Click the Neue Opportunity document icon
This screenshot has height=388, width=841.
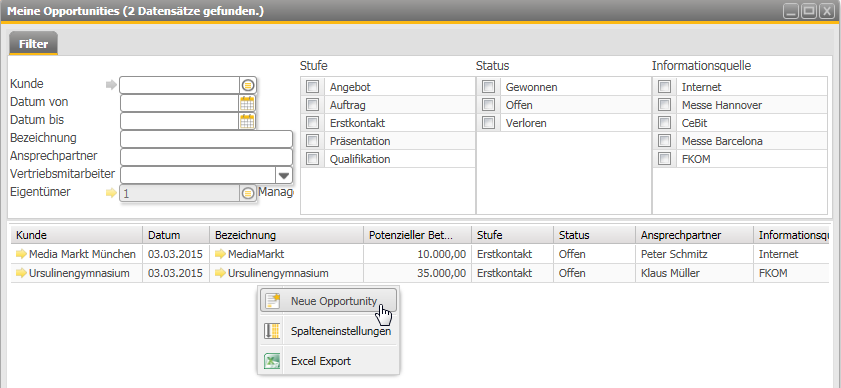click(x=272, y=301)
